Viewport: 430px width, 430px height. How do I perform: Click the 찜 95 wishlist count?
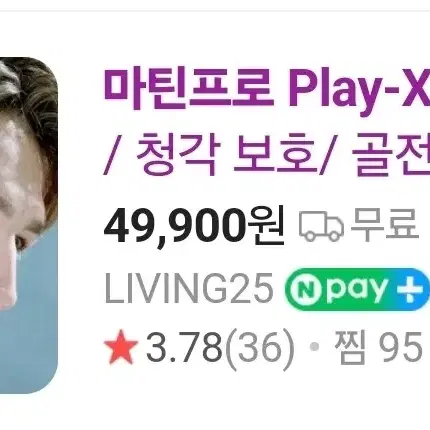pyautogui.click(x=378, y=347)
